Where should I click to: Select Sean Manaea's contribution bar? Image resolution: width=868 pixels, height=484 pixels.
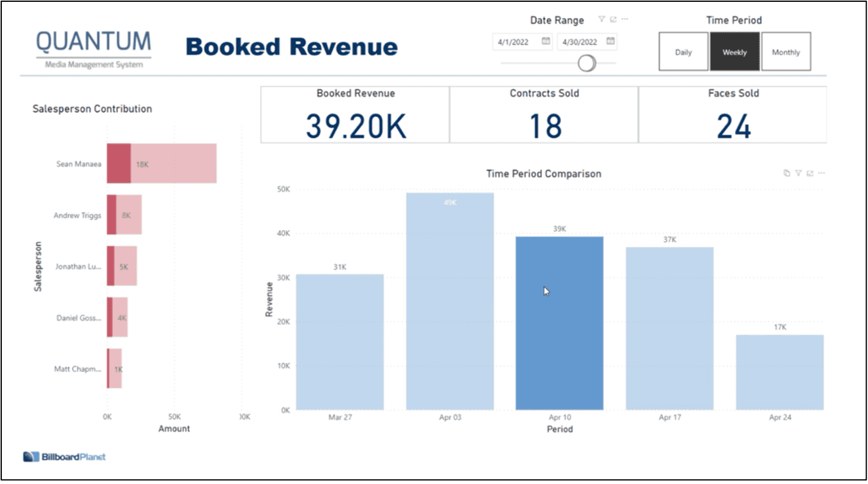coord(161,163)
